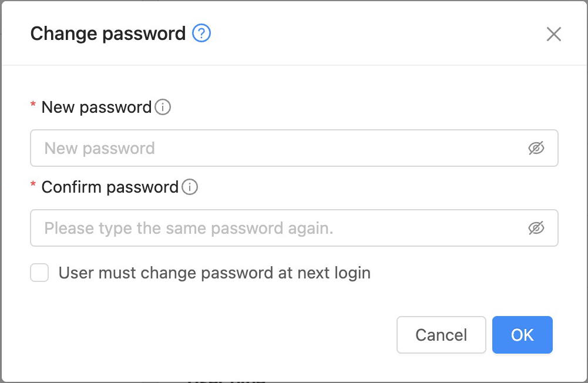Reveal the New password field text
The height and width of the screenshot is (383, 588).
pyautogui.click(x=536, y=149)
